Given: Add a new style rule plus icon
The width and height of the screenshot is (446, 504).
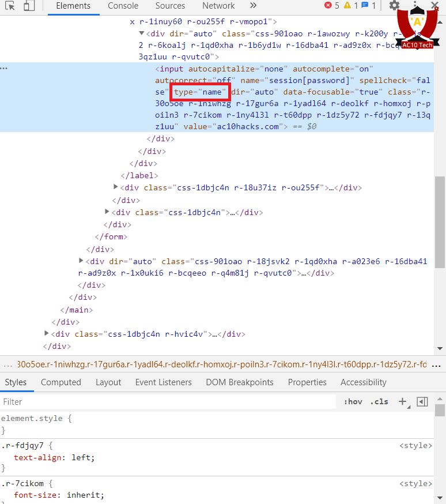Looking at the screenshot, I should pos(403,401).
